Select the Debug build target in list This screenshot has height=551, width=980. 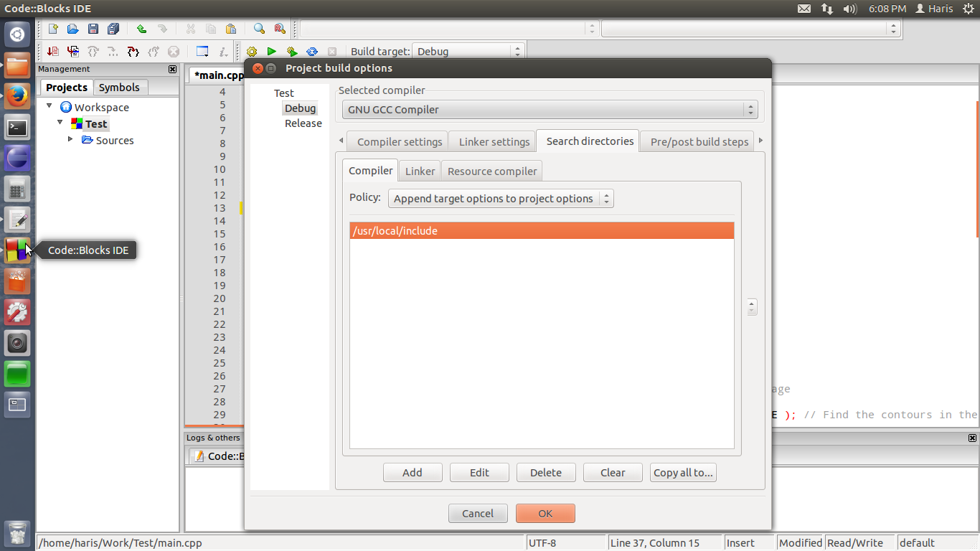(x=300, y=108)
